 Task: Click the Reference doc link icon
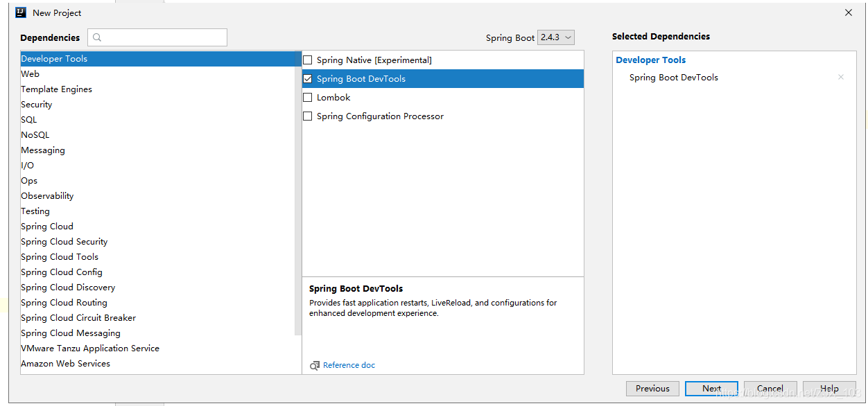pos(315,365)
